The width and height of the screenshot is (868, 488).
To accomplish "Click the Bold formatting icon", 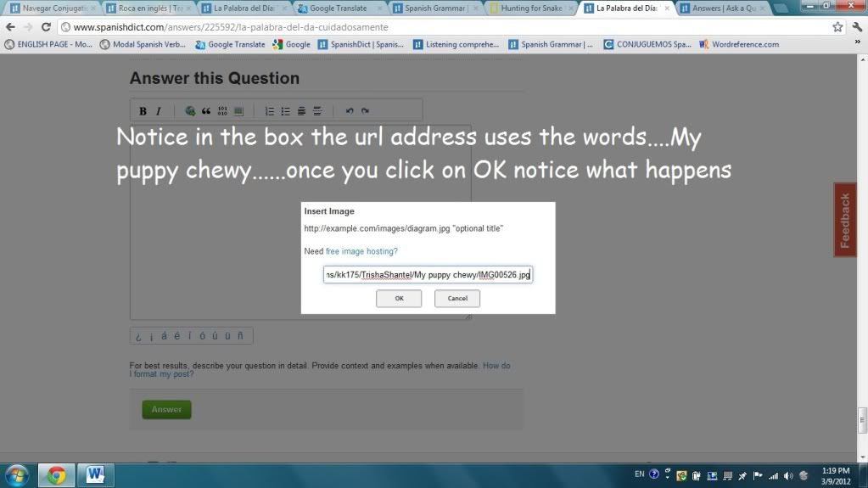I will [143, 111].
